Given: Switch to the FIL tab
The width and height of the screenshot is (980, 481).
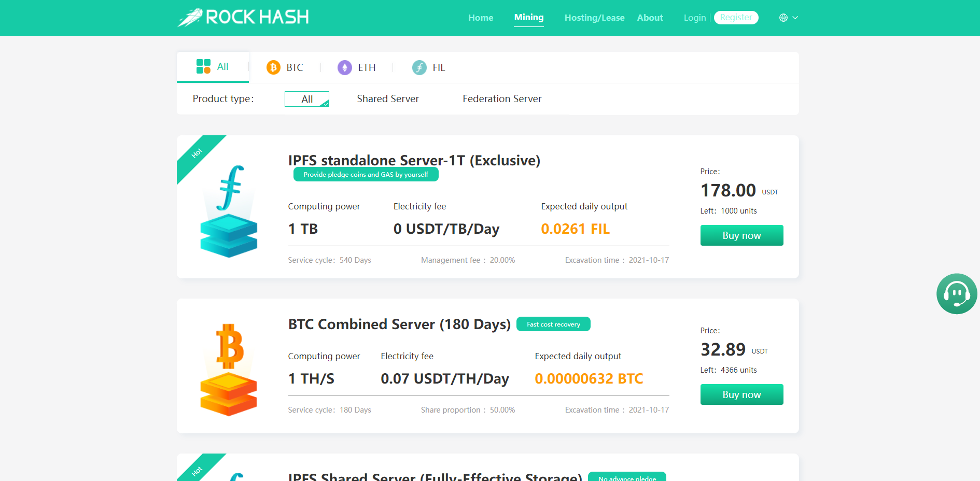Looking at the screenshot, I should [429, 67].
